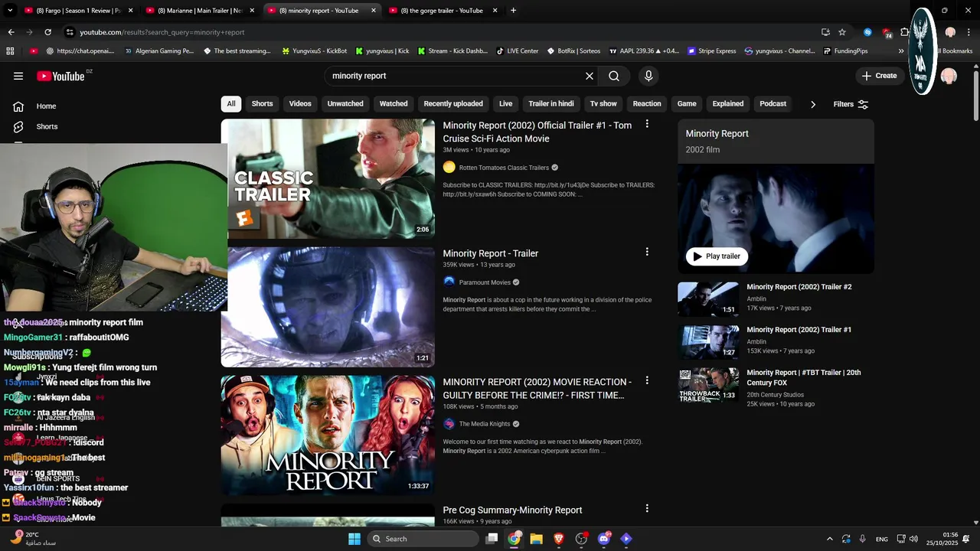
Task: Open options for Official Trailer #1 video
Action: coord(647,124)
